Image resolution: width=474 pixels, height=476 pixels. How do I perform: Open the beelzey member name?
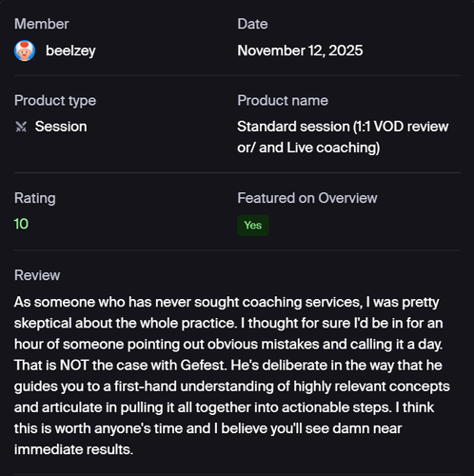click(x=70, y=50)
